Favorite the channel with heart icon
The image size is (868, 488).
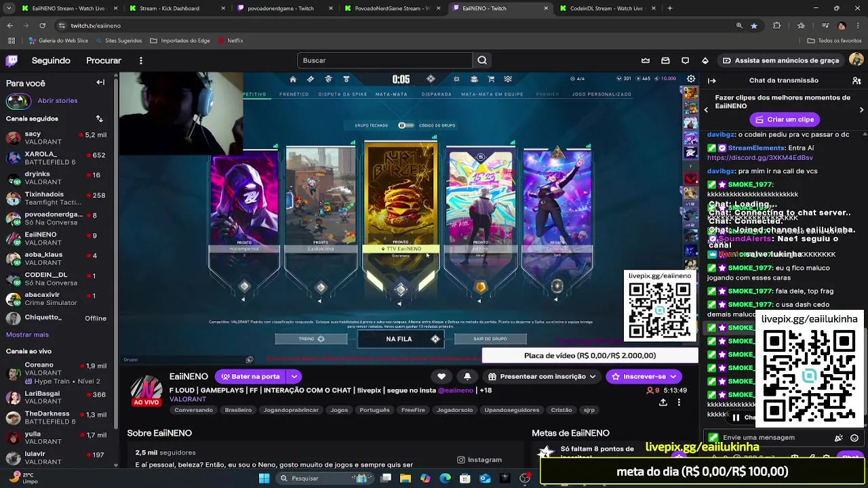point(441,376)
